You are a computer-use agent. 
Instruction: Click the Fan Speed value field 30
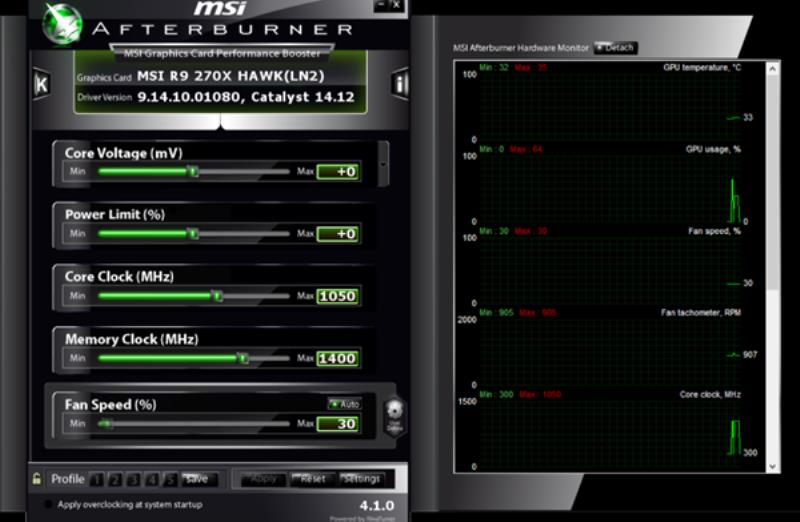[x=338, y=424]
